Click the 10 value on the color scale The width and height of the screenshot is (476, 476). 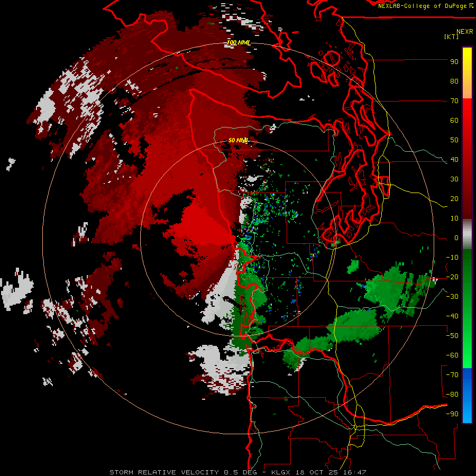[x=454, y=218]
